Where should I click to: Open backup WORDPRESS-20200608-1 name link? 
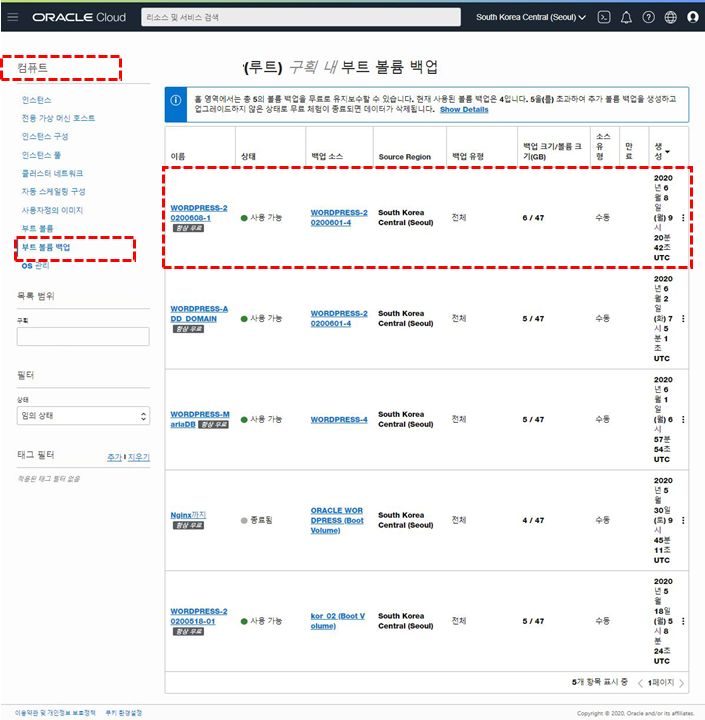point(198,213)
